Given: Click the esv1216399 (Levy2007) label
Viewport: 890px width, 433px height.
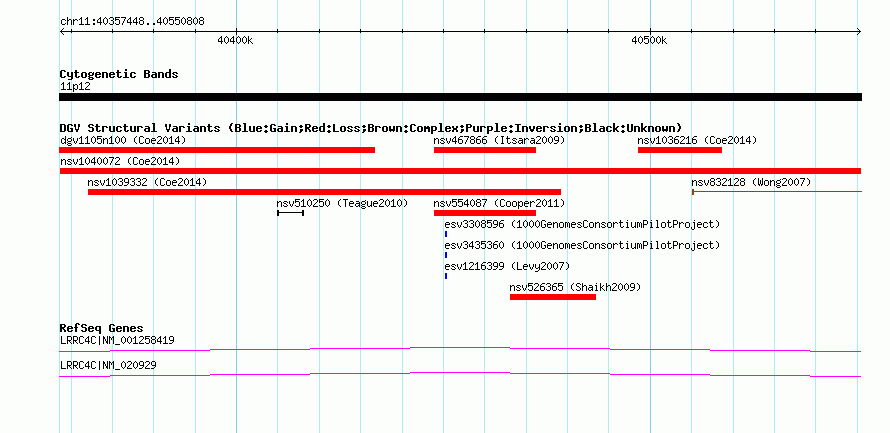Looking at the screenshot, I should coord(507,266).
